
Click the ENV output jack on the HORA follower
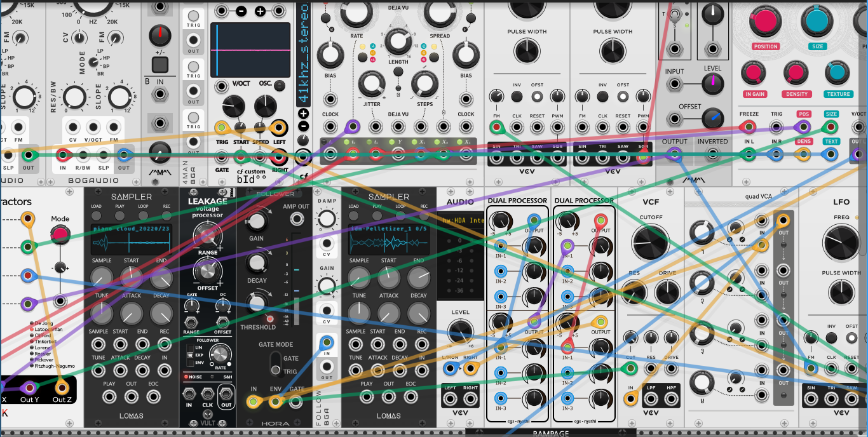[275, 401]
